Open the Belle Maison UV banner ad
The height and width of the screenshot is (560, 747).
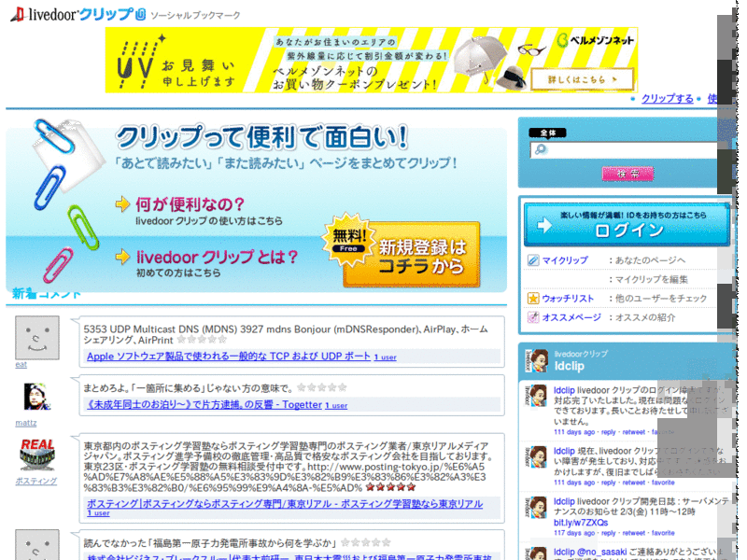click(x=372, y=60)
